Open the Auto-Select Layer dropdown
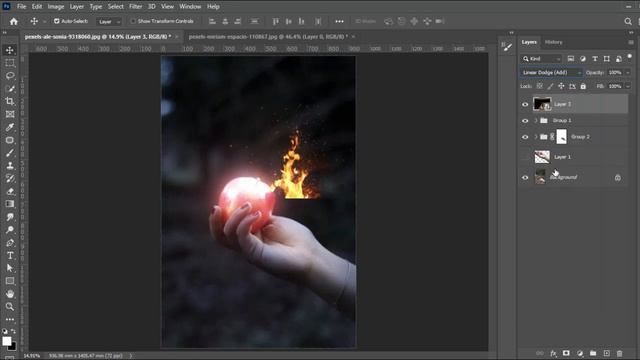The width and height of the screenshot is (640, 360). [109, 21]
